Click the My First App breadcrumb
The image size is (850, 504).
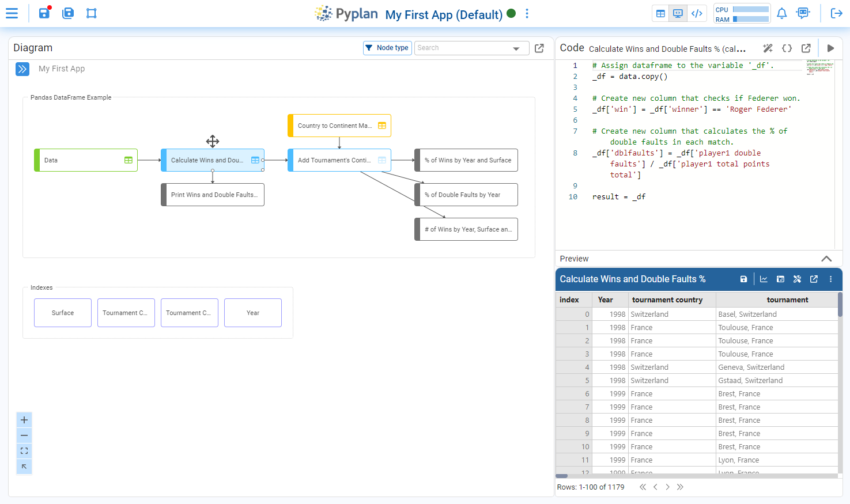(x=62, y=69)
